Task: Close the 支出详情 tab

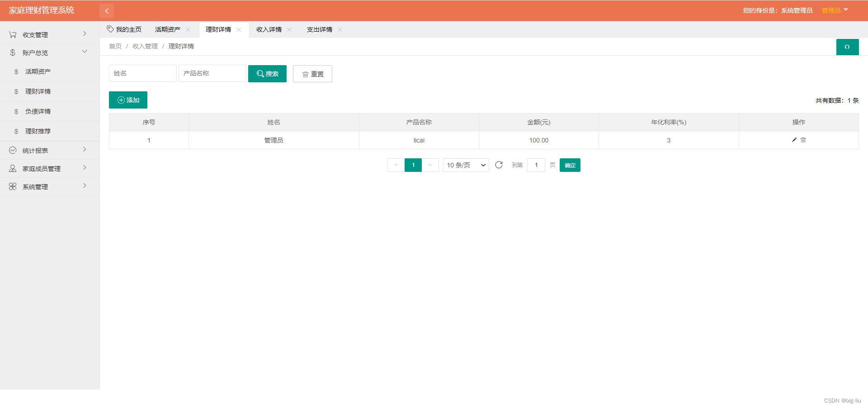Action: (340, 29)
